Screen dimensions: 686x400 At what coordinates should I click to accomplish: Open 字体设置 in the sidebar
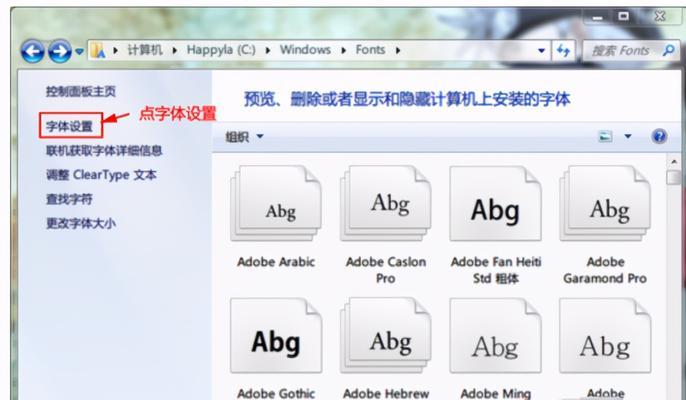[70, 126]
